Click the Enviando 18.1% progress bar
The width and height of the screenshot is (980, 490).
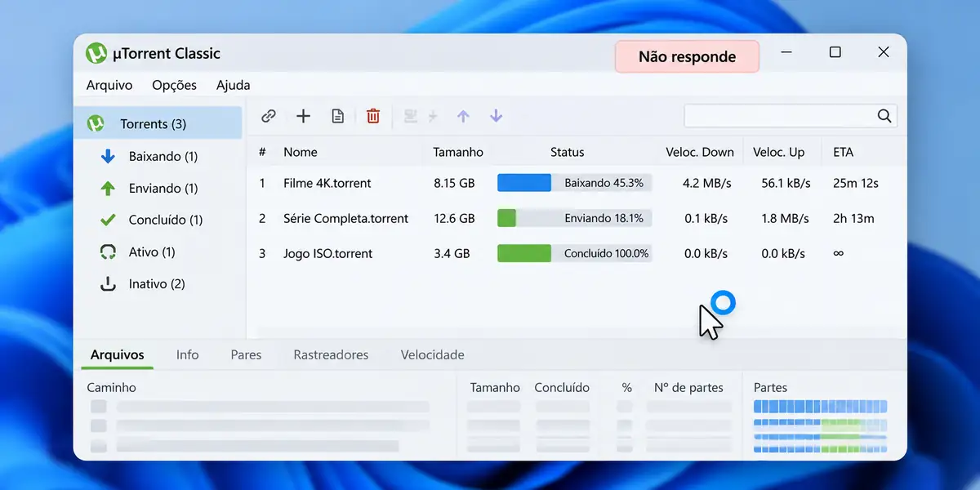(x=574, y=218)
